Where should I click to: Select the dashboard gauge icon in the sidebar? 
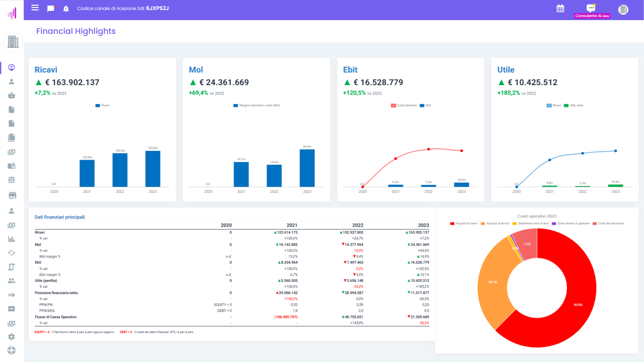tap(11, 67)
